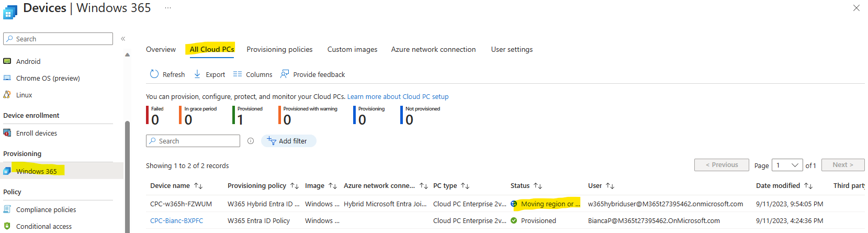
Task: Click the w365hybriduser email cell
Action: pyautogui.click(x=666, y=204)
